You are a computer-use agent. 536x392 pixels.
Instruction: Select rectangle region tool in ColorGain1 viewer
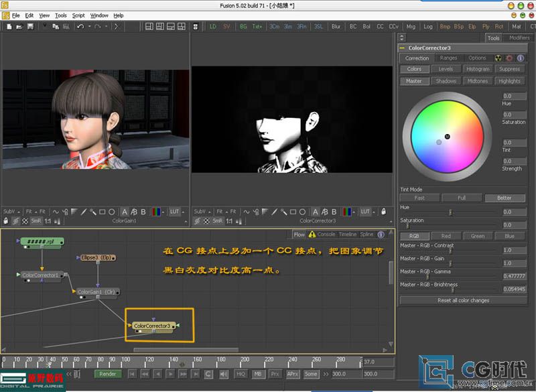point(103,212)
